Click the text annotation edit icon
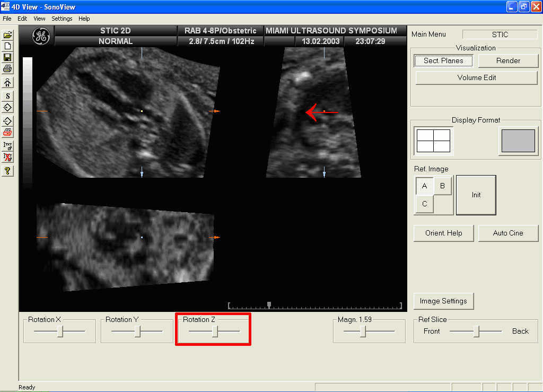The width and height of the screenshot is (543, 392). [x=7, y=146]
